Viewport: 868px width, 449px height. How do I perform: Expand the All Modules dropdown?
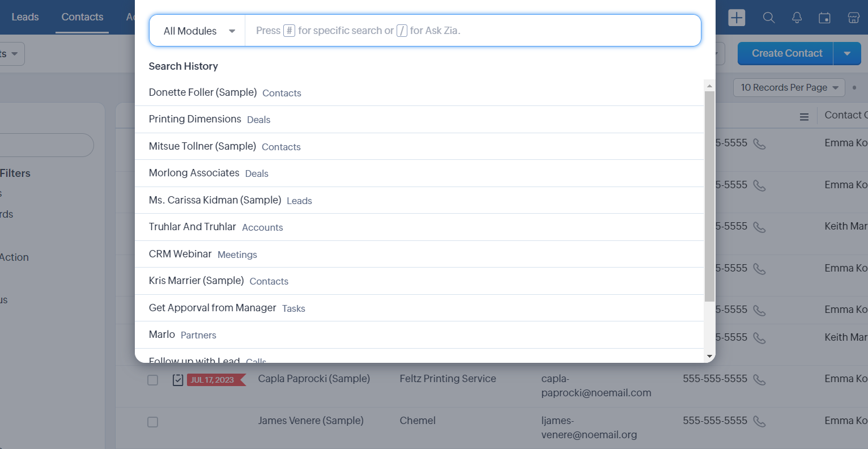point(198,31)
